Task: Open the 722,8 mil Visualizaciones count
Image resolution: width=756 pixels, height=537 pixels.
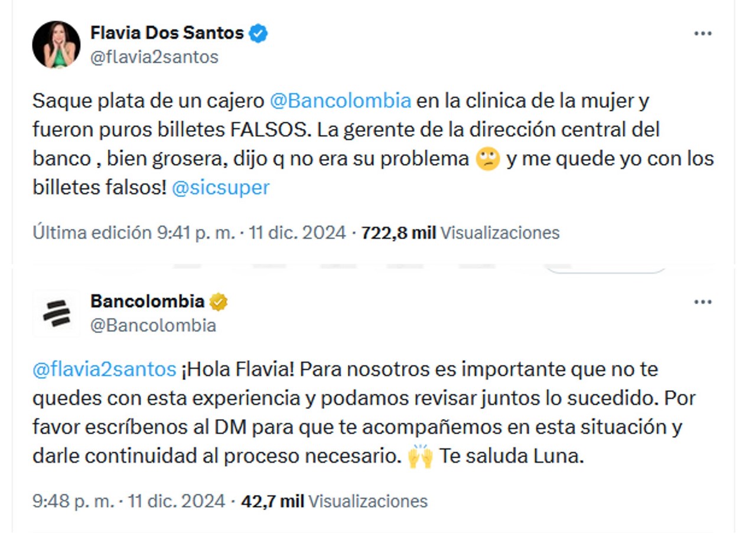Action: click(x=460, y=233)
